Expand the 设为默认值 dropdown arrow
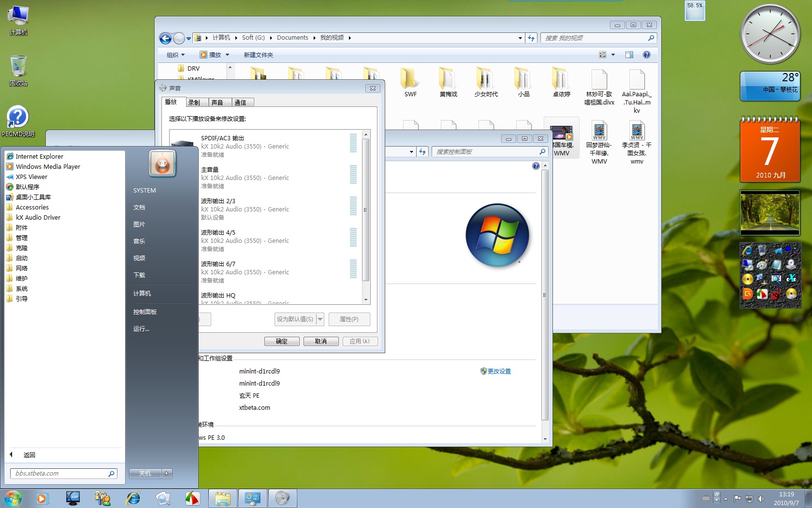The image size is (812, 508). (x=320, y=319)
